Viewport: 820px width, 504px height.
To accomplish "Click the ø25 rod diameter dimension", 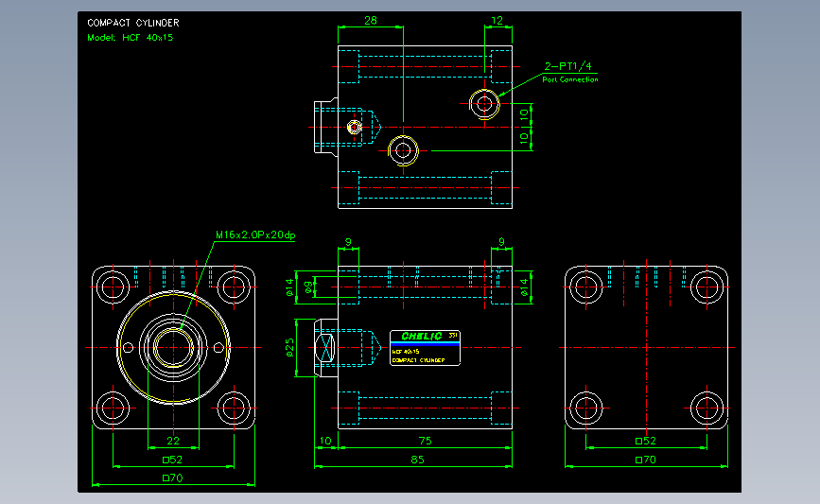I will [x=289, y=348].
